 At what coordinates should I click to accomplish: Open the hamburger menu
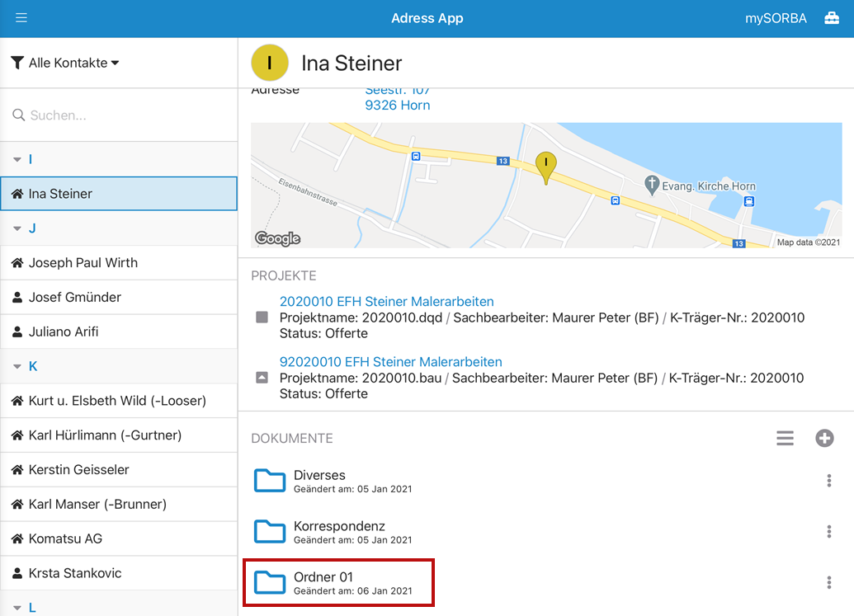pos(21,18)
